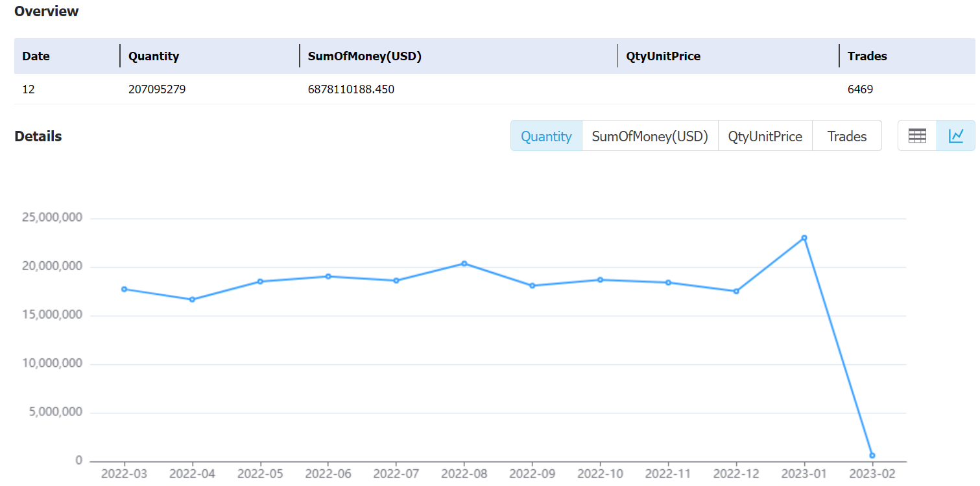Click the sum value 6878110188.450
This screenshot has height=486, width=980.
click(x=351, y=89)
